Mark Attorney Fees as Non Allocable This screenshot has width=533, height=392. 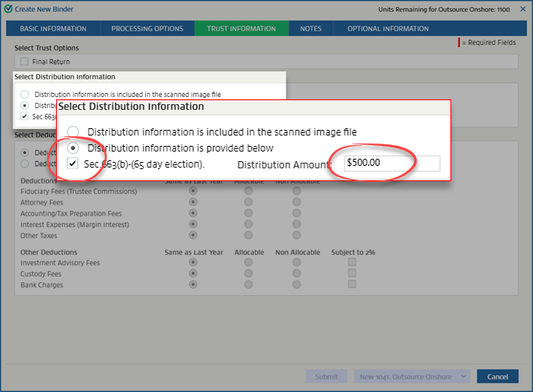[x=297, y=203]
